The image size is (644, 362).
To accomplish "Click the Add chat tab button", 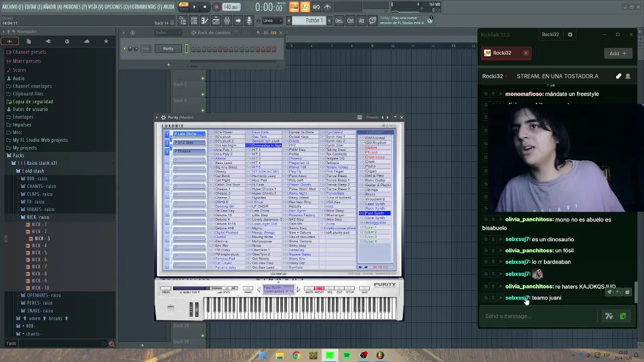I will tap(618, 53).
